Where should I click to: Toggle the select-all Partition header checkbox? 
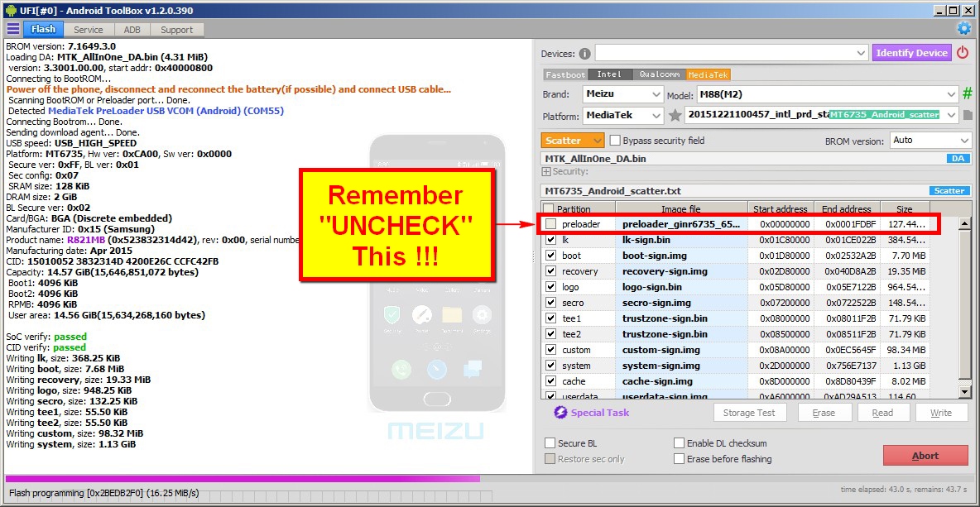tap(548, 209)
